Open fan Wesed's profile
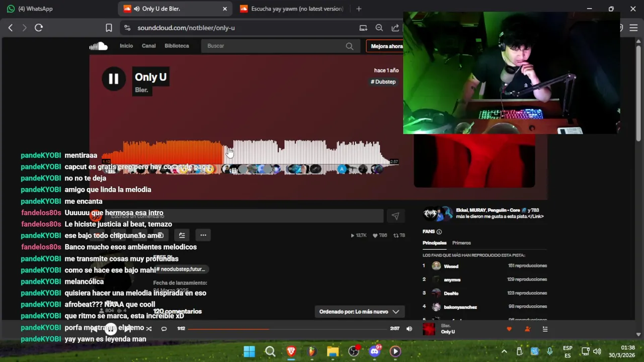 tap(451, 266)
